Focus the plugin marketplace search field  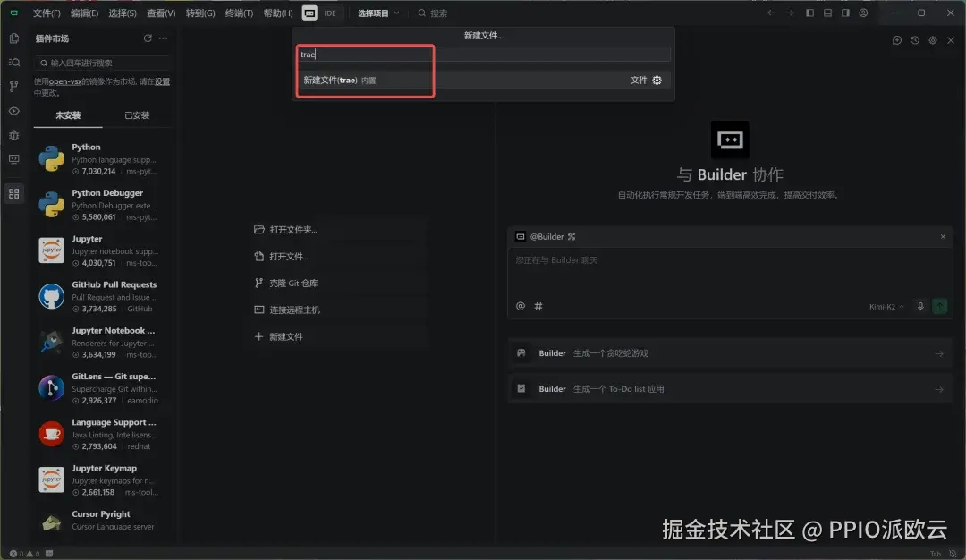[x=102, y=63]
